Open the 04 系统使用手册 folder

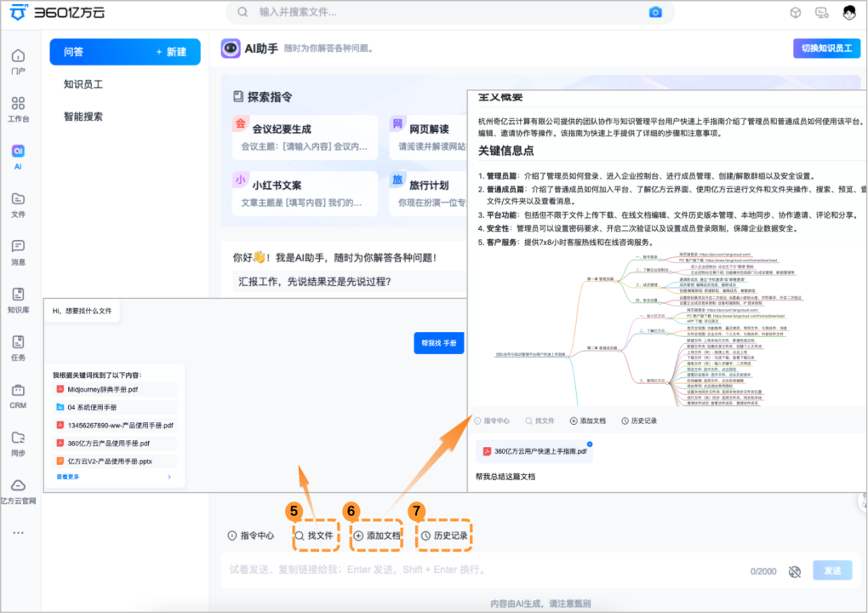116,408
